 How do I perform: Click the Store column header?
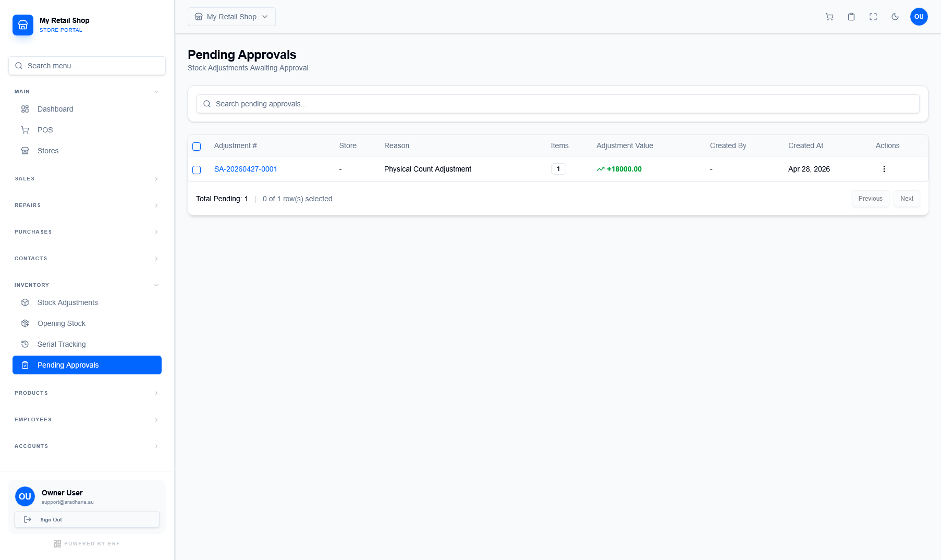click(348, 145)
